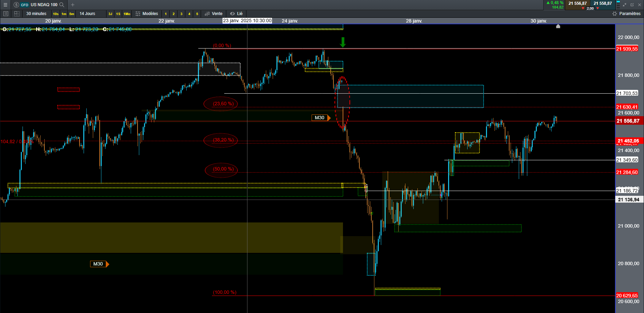Click the buy price 21 558,87 button

[x=603, y=5]
